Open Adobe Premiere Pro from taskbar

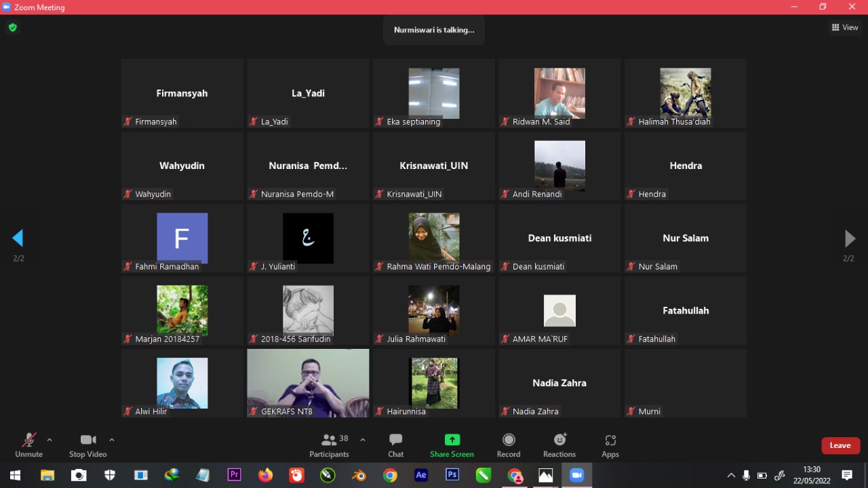pos(235,475)
